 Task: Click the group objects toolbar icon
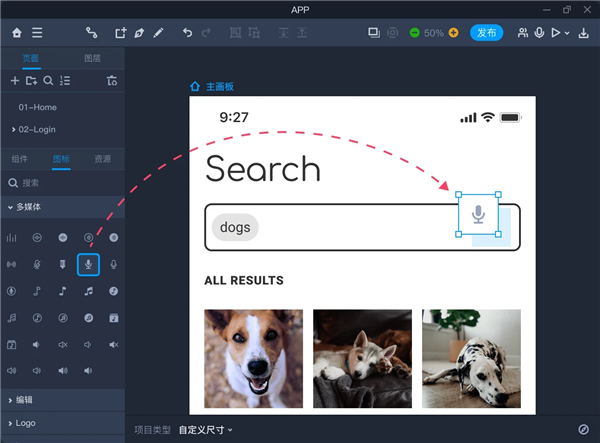(235, 33)
